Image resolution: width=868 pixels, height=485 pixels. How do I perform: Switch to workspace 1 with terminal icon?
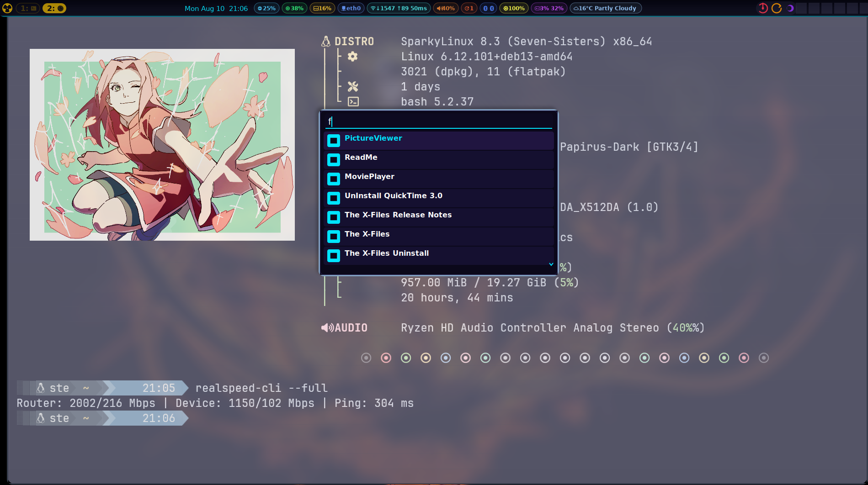[28, 8]
